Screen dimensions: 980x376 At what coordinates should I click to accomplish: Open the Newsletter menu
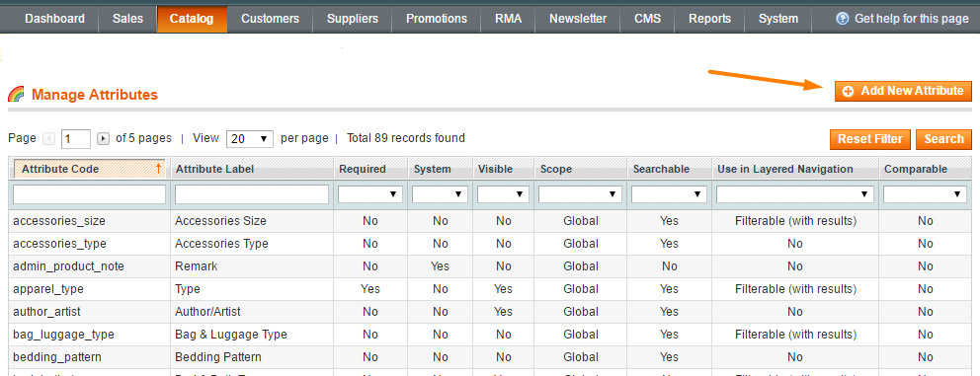(578, 19)
